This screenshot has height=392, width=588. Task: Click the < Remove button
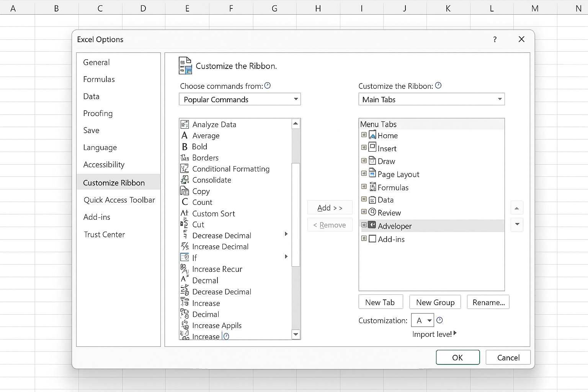[x=330, y=225]
